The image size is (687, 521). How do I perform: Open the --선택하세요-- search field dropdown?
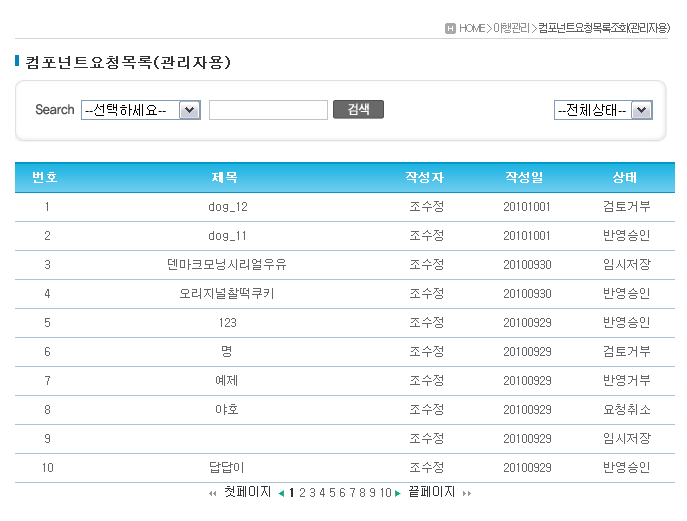pyautogui.click(x=141, y=110)
